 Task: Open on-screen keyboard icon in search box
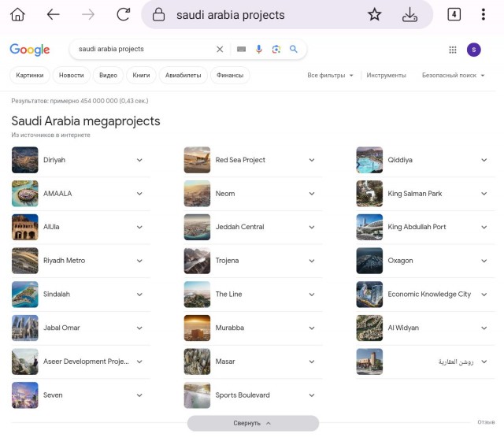click(x=241, y=49)
